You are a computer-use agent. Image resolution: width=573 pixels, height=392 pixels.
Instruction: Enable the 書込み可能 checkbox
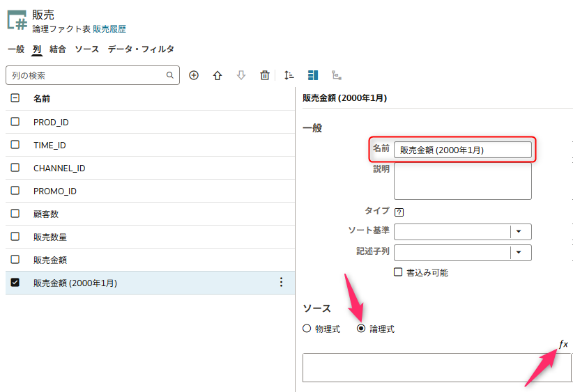coord(398,272)
